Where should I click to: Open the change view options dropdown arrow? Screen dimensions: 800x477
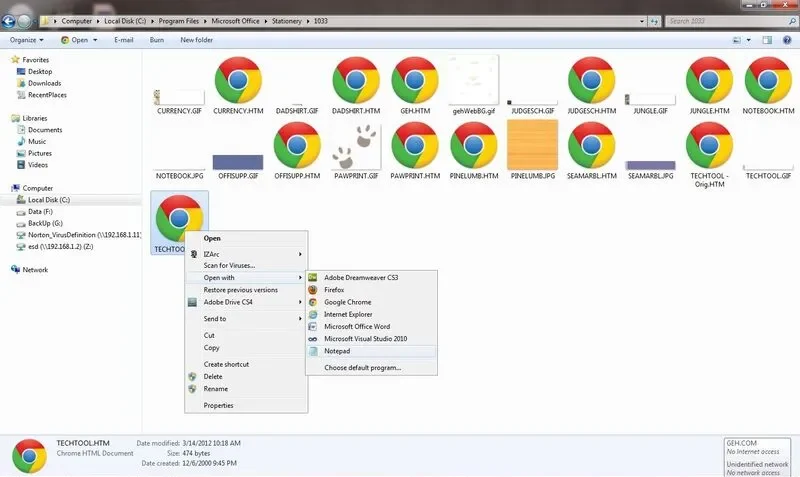point(748,40)
